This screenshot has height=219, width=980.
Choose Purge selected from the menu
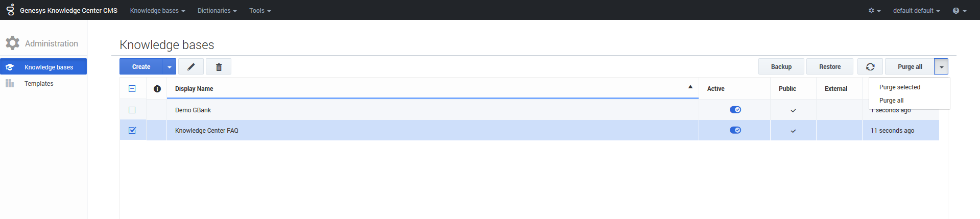pyautogui.click(x=899, y=87)
